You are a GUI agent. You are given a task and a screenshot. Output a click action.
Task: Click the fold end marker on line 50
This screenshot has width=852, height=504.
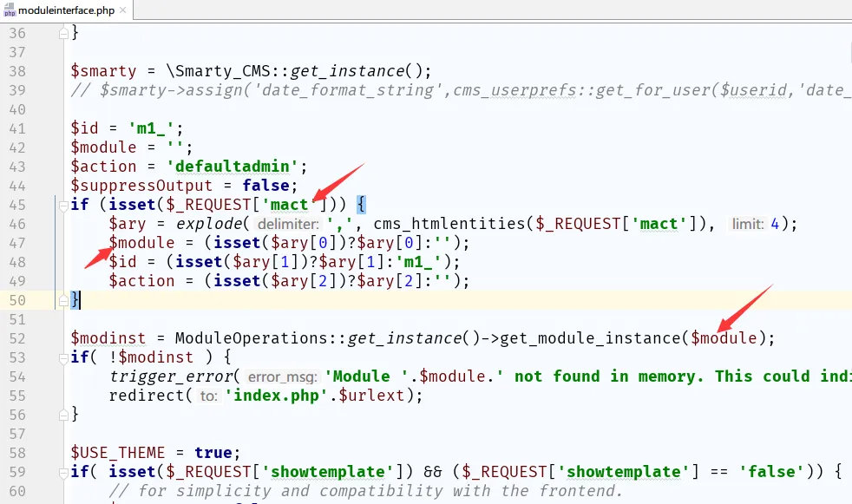62,300
